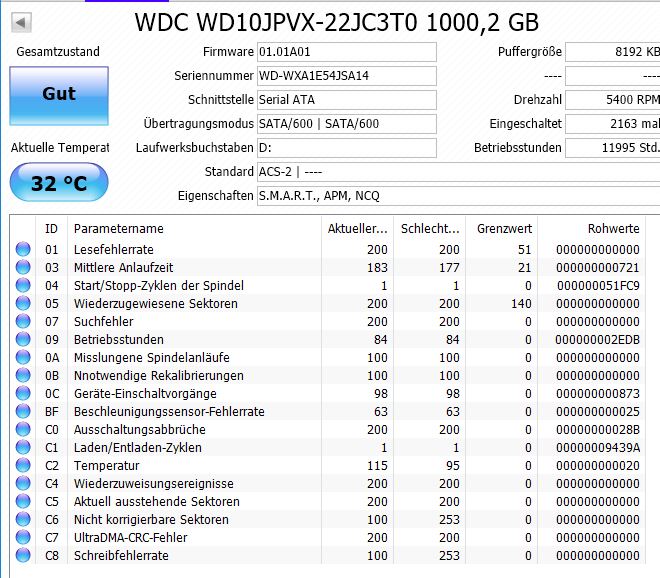The width and height of the screenshot is (660, 578).
Task: Select parameter name Nicht korrigierbare Sektoren
Action: coord(151,519)
